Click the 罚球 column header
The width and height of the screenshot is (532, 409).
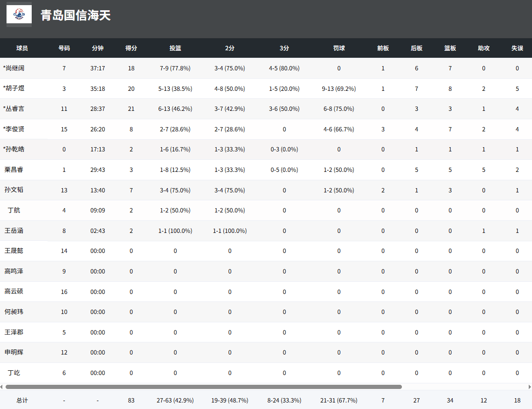coord(339,48)
